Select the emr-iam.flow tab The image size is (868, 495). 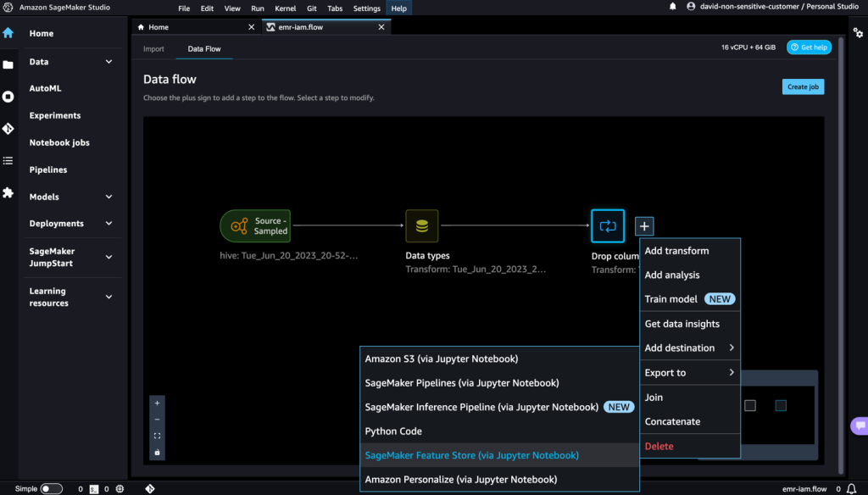click(326, 27)
